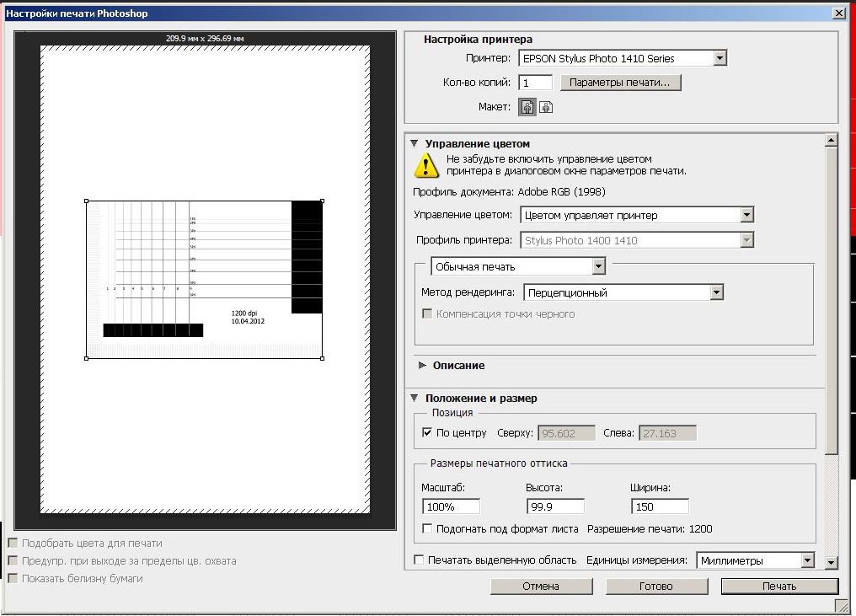Click the Высота field showing 99.9
Image resolution: width=856 pixels, height=616 pixels.
[555, 506]
